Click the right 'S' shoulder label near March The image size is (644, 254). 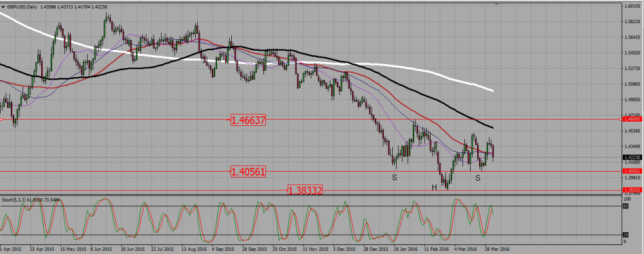478,177
